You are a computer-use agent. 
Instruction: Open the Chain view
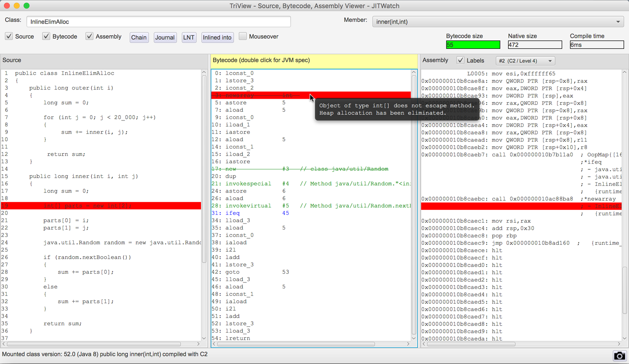coord(139,38)
